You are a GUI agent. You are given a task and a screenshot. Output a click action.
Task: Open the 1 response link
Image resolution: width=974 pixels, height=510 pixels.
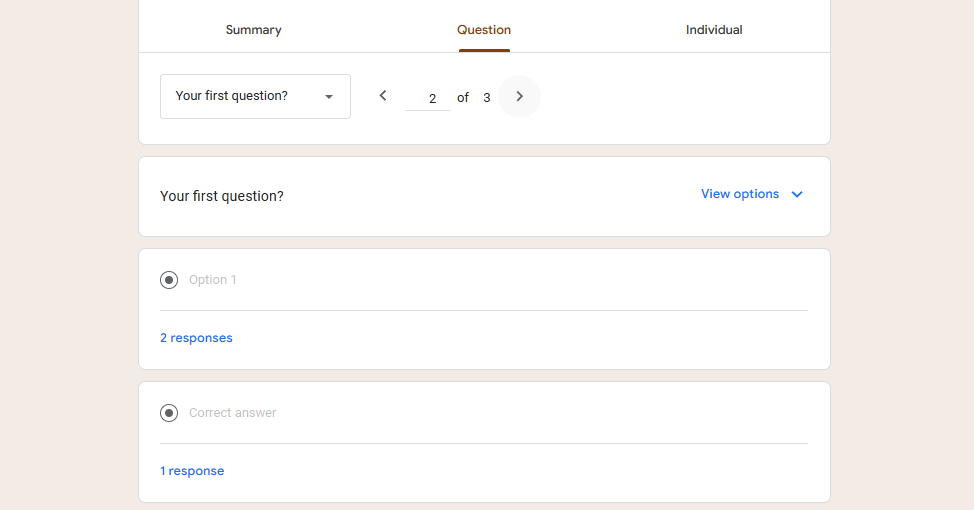(192, 471)
